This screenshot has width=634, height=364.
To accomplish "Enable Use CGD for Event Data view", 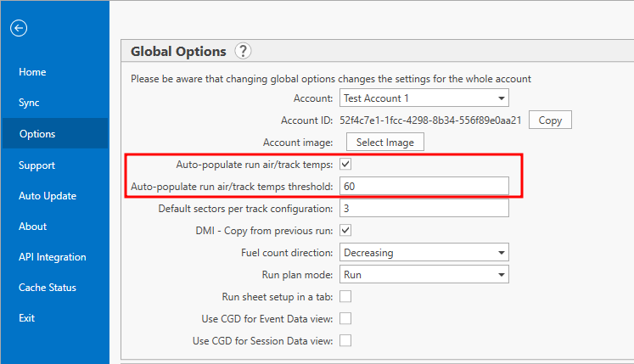I will coord(345,319).
